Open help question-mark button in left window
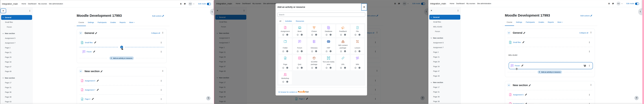The width and height of the screenshot is (644, 104). point(208,98)
